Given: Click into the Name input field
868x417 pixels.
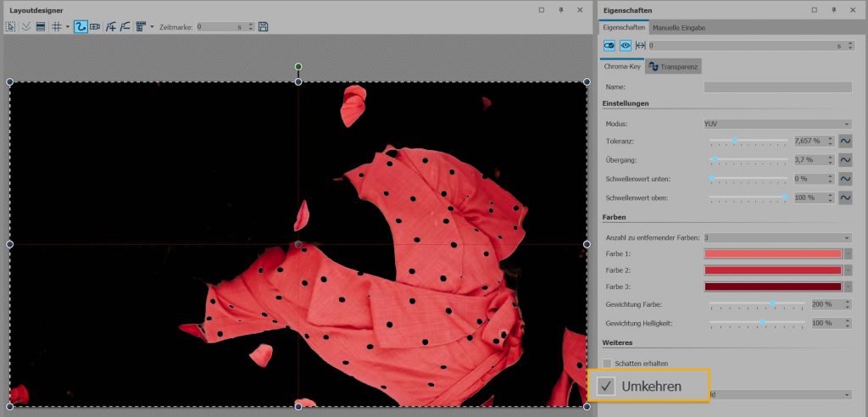Looking at the screenshot, I should click(777, 87).
